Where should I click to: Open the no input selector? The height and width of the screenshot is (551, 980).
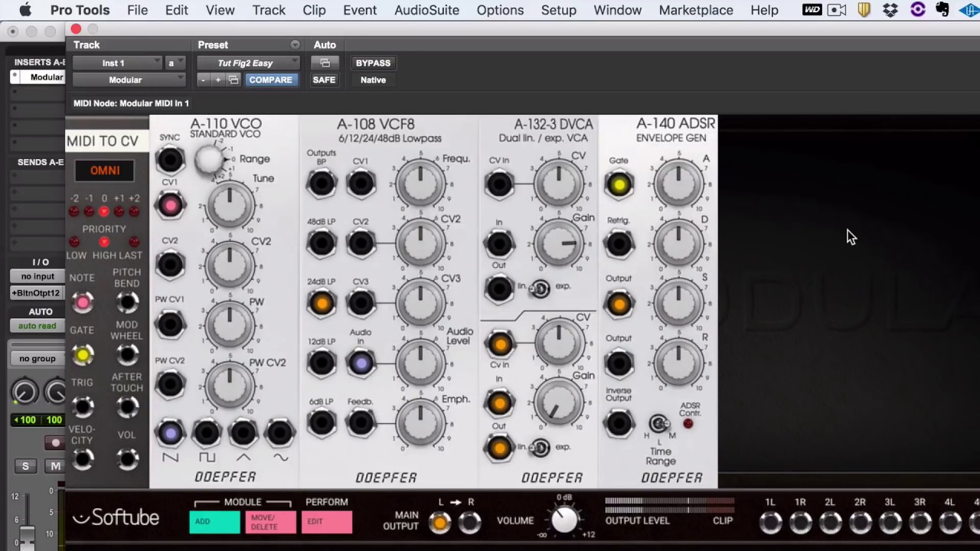click(x=38, y=276)
